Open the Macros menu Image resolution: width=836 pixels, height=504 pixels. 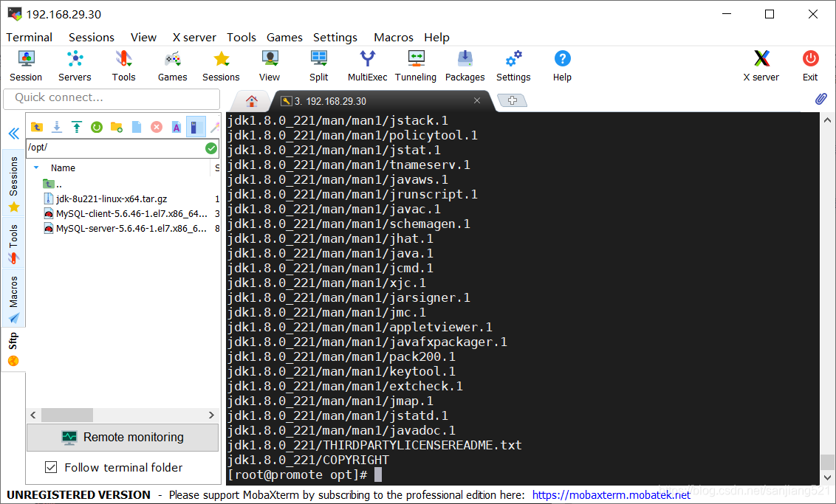(394, 38)
